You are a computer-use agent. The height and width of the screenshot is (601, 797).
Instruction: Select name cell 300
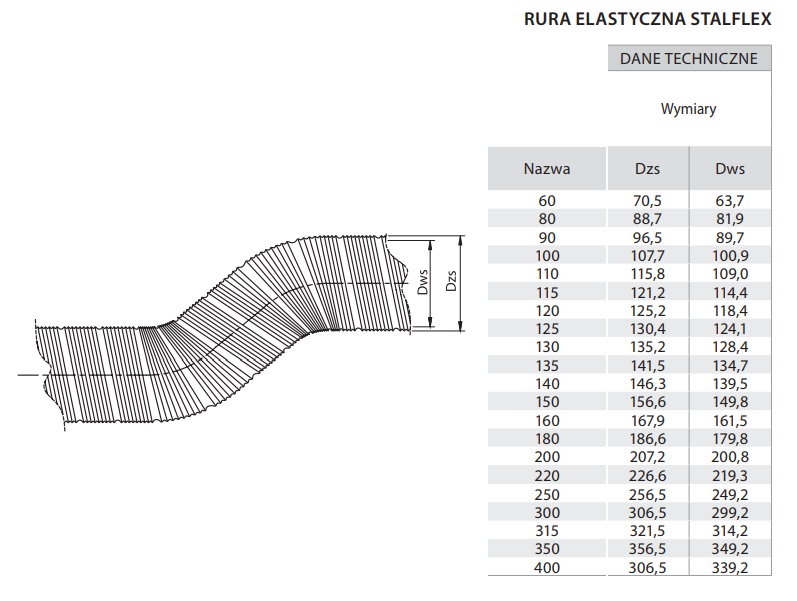pyautogui.click(x=547, y=513)
